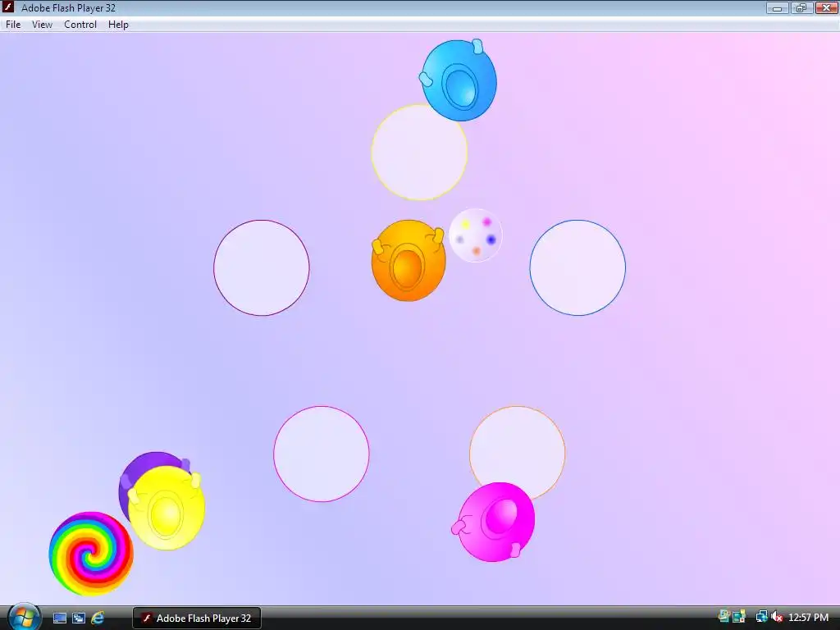
Task: Click the network tray icon
Action: tap(761, 617)
